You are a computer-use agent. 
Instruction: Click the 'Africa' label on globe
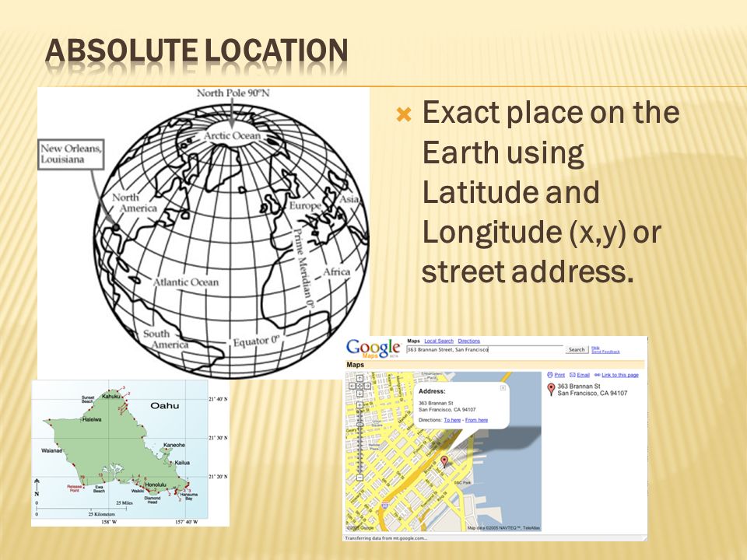click(x=336, y=272)
